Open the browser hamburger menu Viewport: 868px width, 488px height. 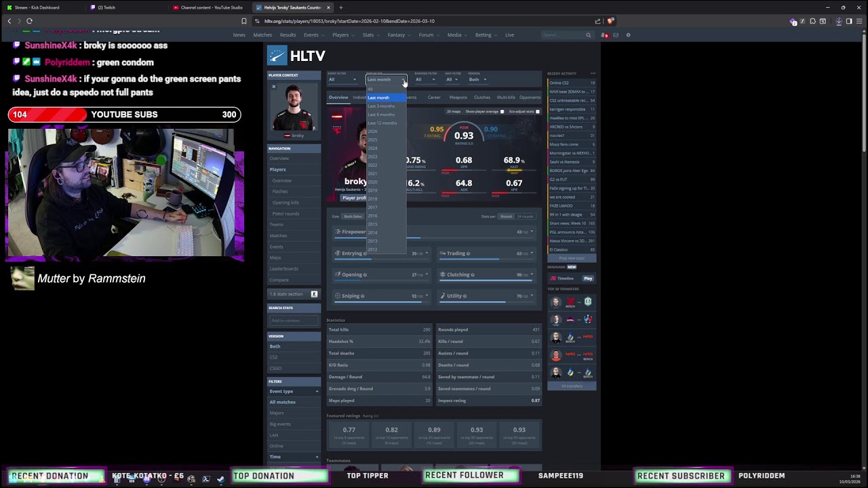[859, 21]
